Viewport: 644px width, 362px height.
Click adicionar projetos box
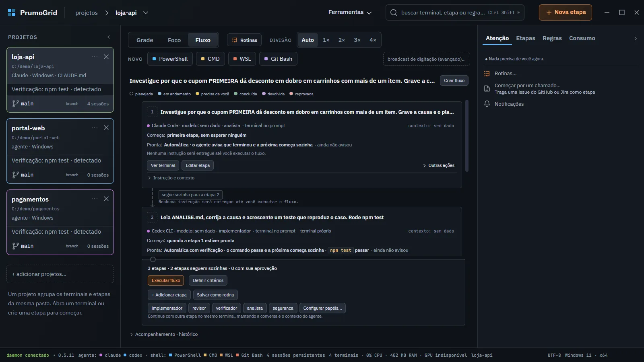60,274
